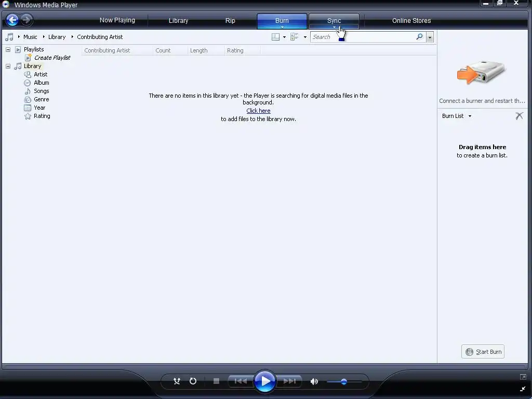Open the Rip tab
Screen dimensions: 532x399
(x=230, y=21)
